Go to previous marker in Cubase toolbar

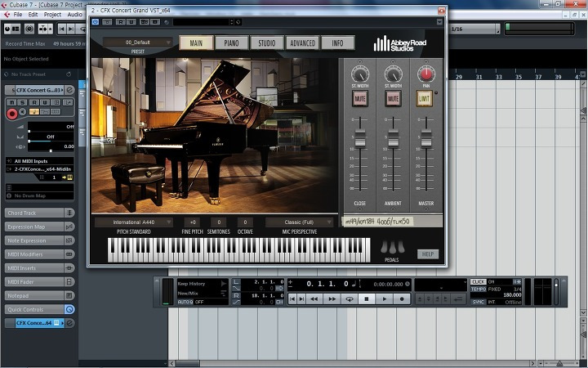(62, 29)
